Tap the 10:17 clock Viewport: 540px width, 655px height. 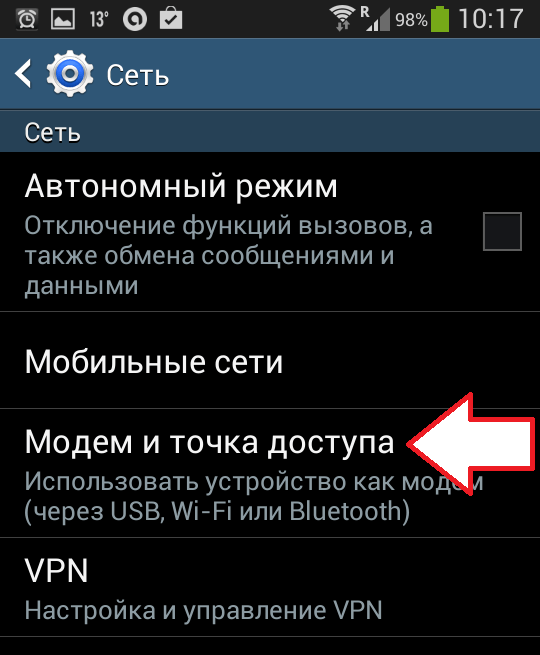491,19
